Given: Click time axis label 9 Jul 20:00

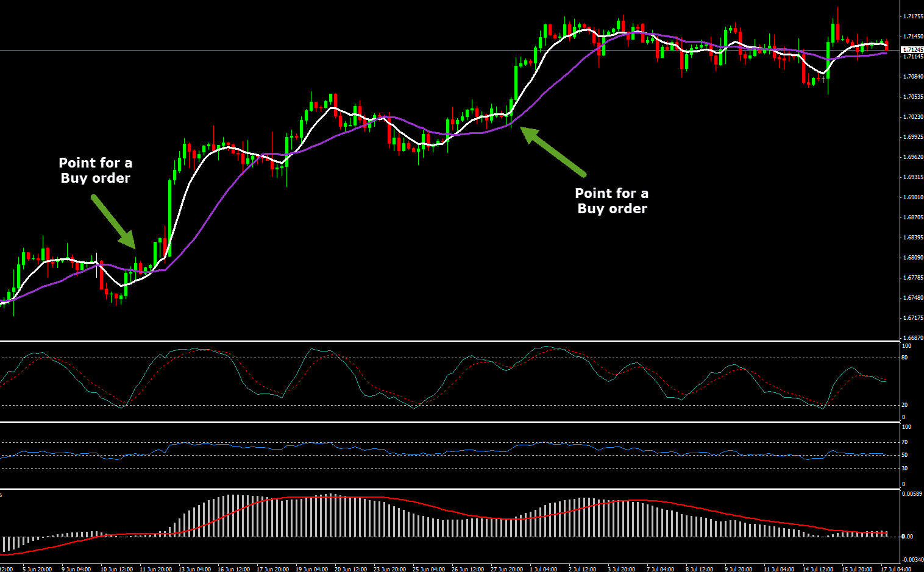Looking at the screenshot, I should tap(739, 569).
